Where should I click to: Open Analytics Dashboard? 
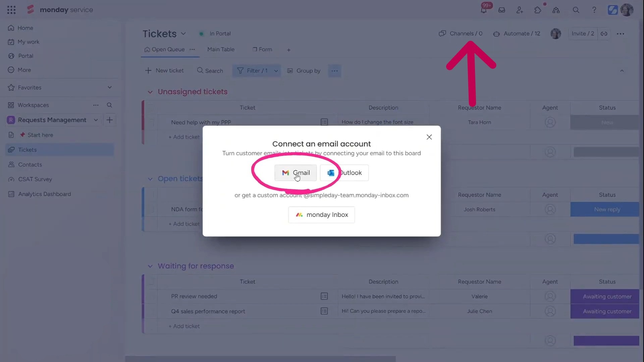tap(44, 194)
